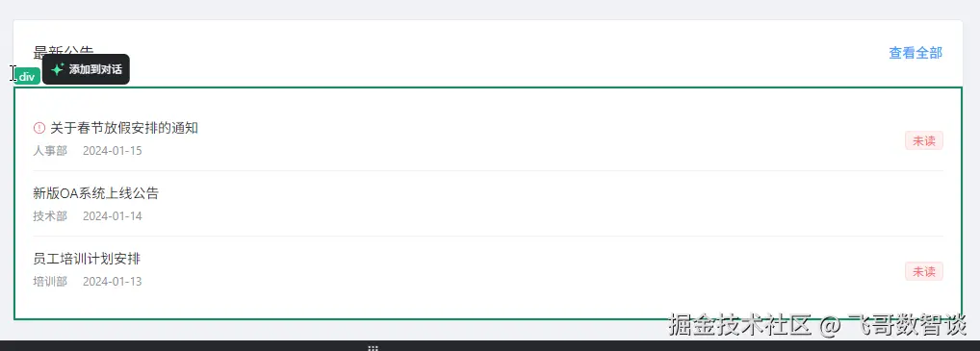Click the date 2024-01-14
This screenshot has height=351, width=980.
113,216
